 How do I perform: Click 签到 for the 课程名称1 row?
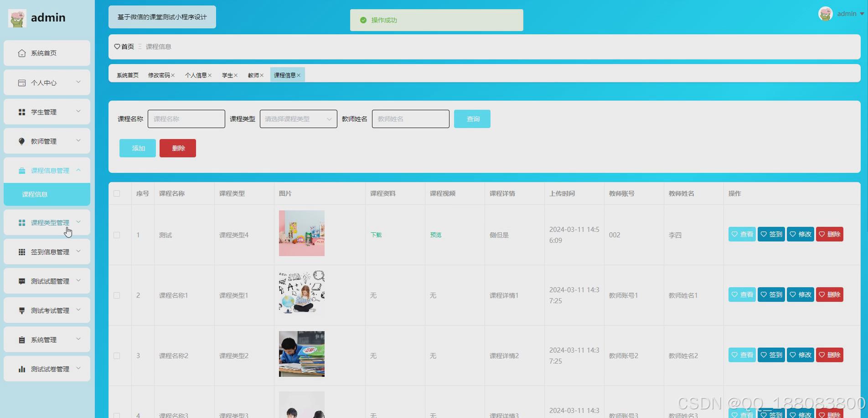point(771,294)
